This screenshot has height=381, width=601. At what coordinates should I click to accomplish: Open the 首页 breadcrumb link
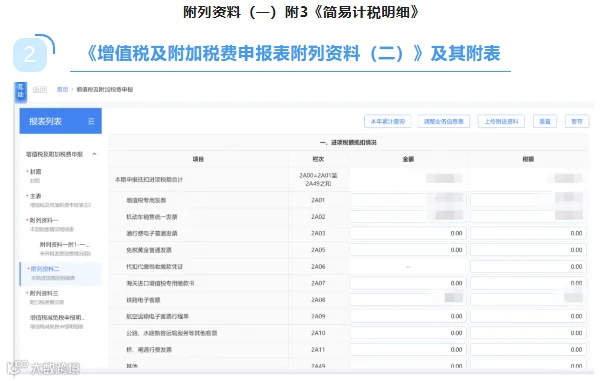pyautogui.click(x=62, y=89)
